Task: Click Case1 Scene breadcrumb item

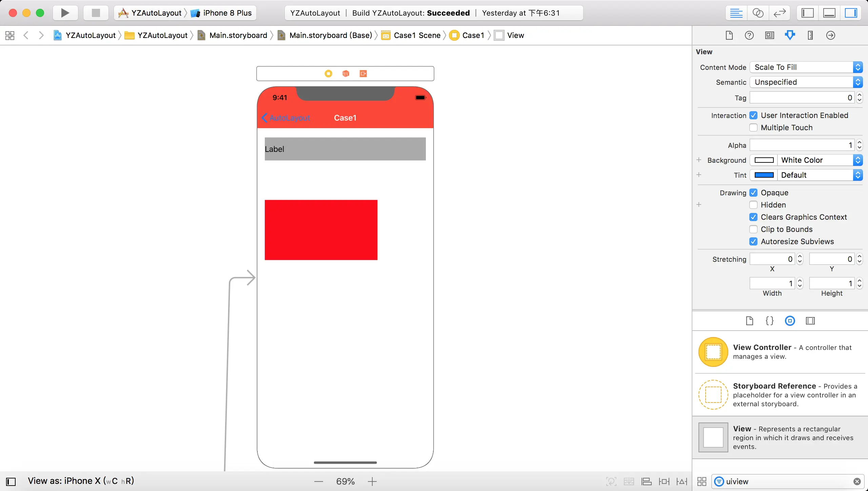Action: pos(417,35)
